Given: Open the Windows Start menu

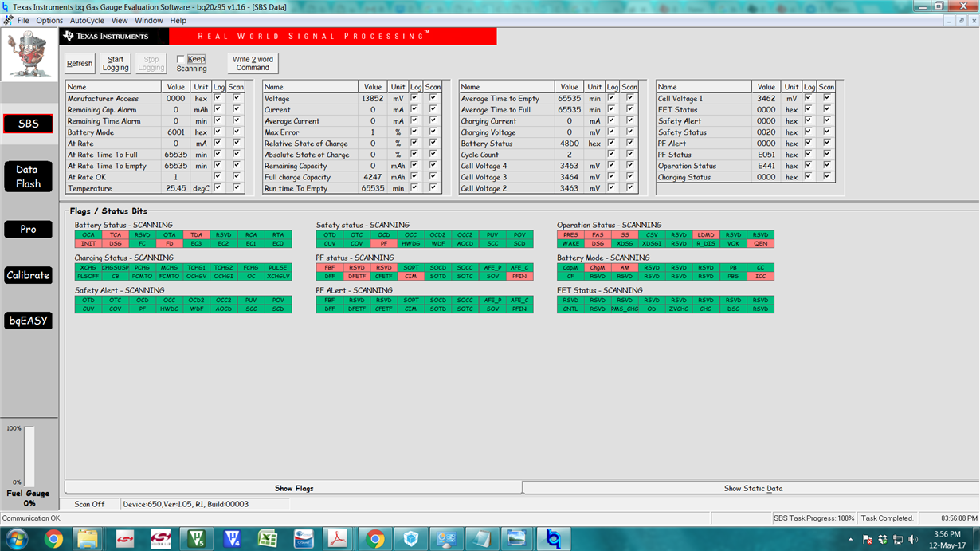Looking at the screenshot, I should [16, 540].
